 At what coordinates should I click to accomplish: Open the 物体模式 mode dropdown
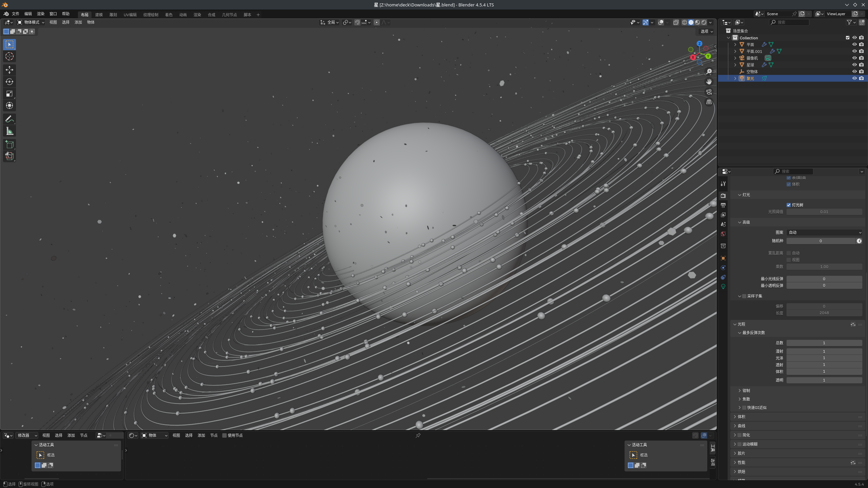(x=31, y=22)
